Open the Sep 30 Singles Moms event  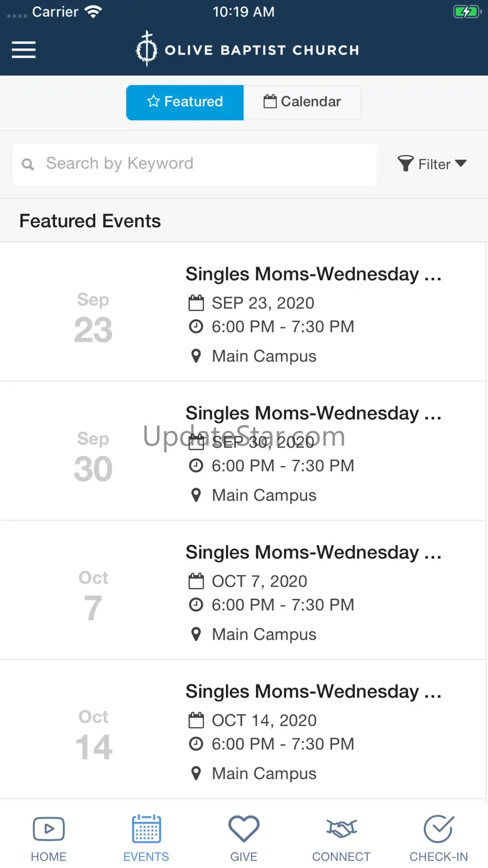click(x=243, y=451)
